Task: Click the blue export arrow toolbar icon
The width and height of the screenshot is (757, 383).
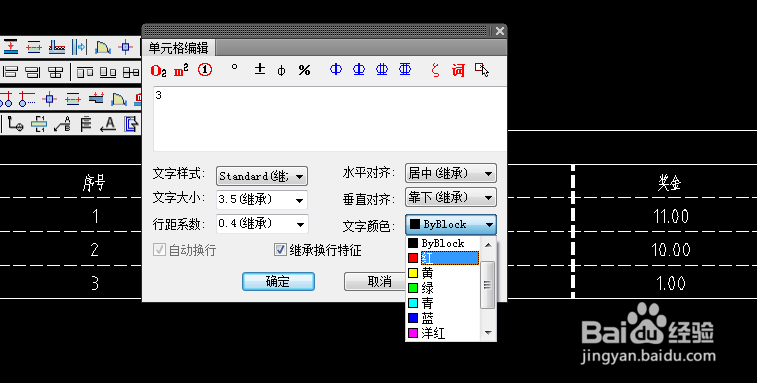Action: [x=131, y=125]
